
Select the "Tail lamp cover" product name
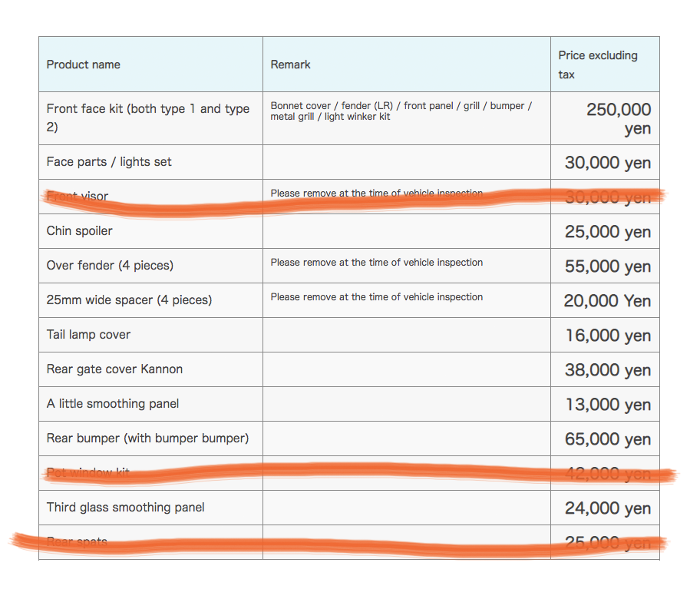tap(88, 335)
